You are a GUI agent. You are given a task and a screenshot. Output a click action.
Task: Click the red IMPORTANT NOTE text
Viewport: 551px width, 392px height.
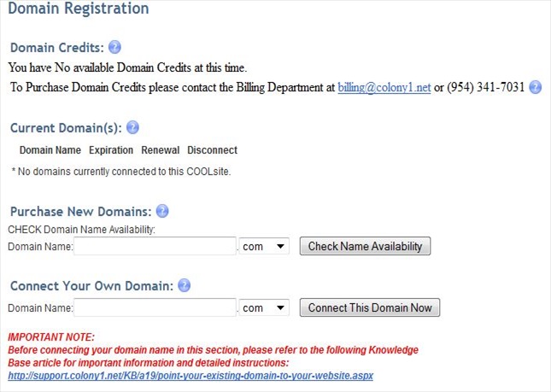pyautogui.click(x=51, y=337)
